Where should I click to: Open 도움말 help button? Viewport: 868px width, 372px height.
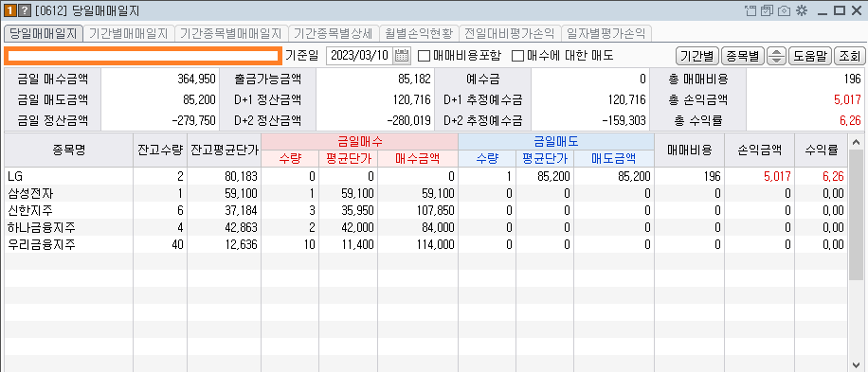tap(810, 56)
